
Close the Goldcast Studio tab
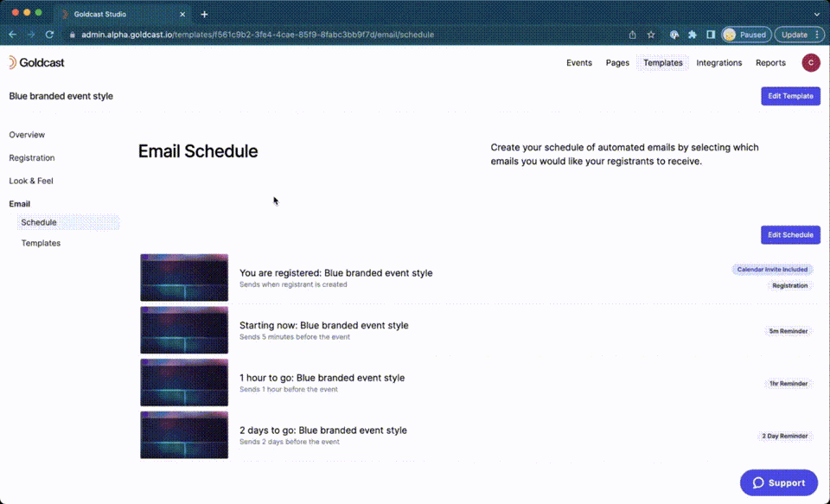pos(182,15)
